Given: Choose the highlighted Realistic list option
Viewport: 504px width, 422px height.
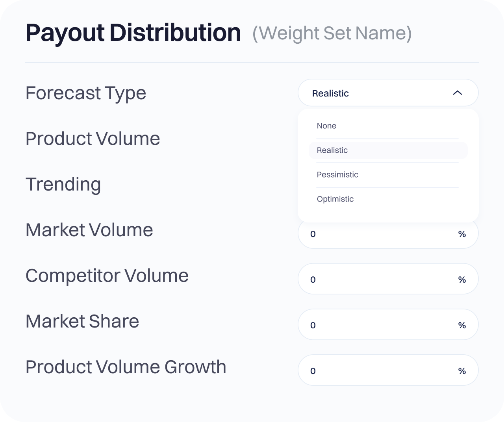Looking at the screenshot, I should 332,150.
